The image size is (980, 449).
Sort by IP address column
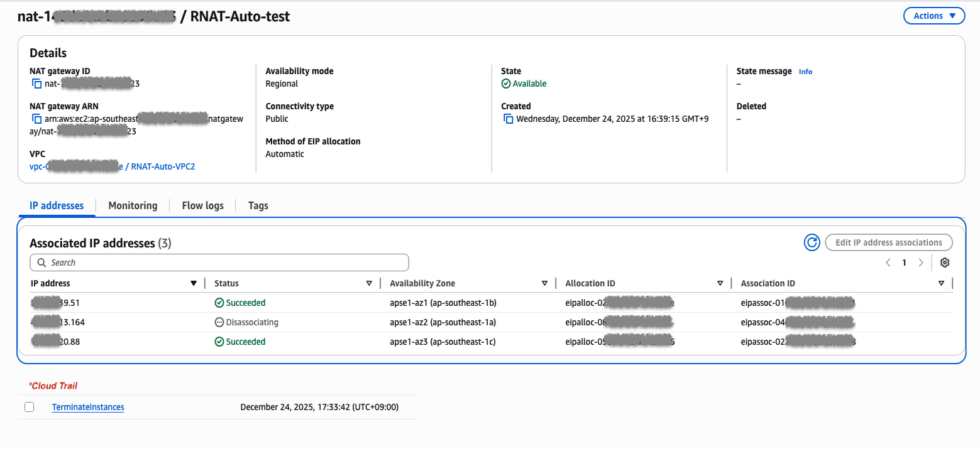coord(194,283)
